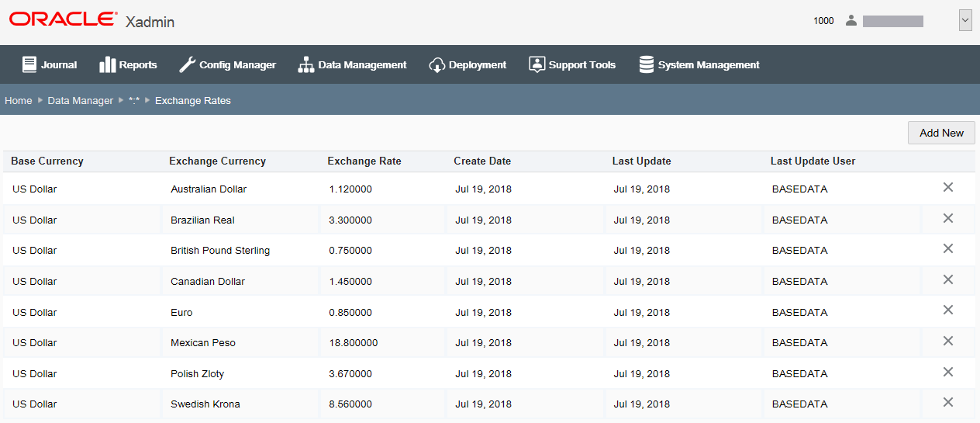Screen dimensions: 980x423
Task: Click the 1.450000 exchange rate value
Action: (x=350, y=281)
